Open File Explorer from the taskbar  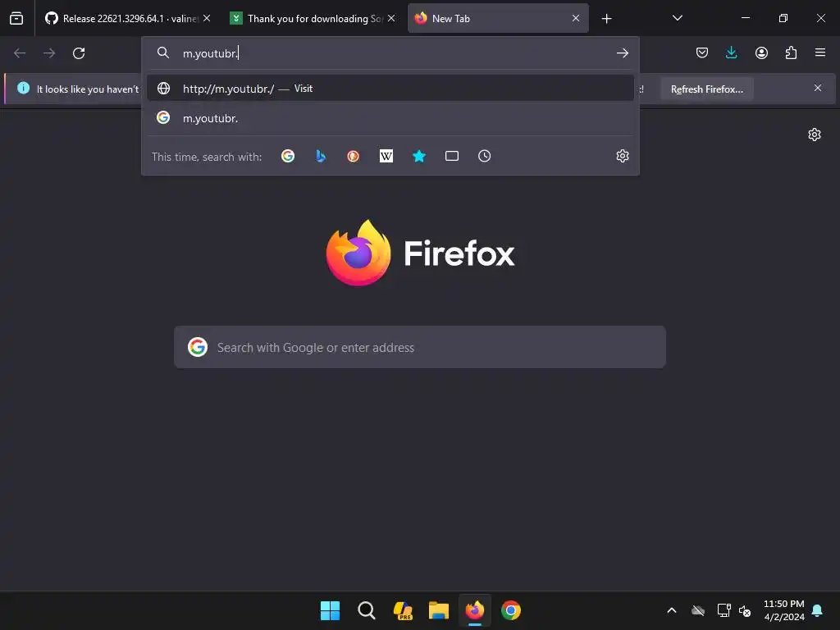[439, 610]
